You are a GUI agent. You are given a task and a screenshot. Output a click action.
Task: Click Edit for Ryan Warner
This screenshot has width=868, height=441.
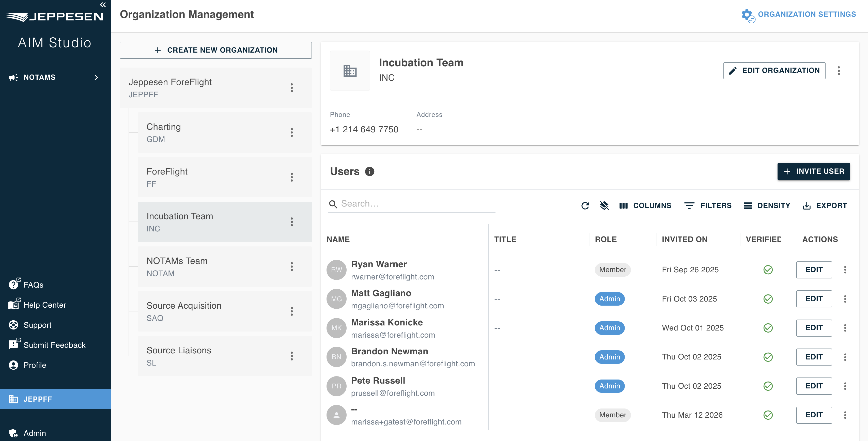814,270
